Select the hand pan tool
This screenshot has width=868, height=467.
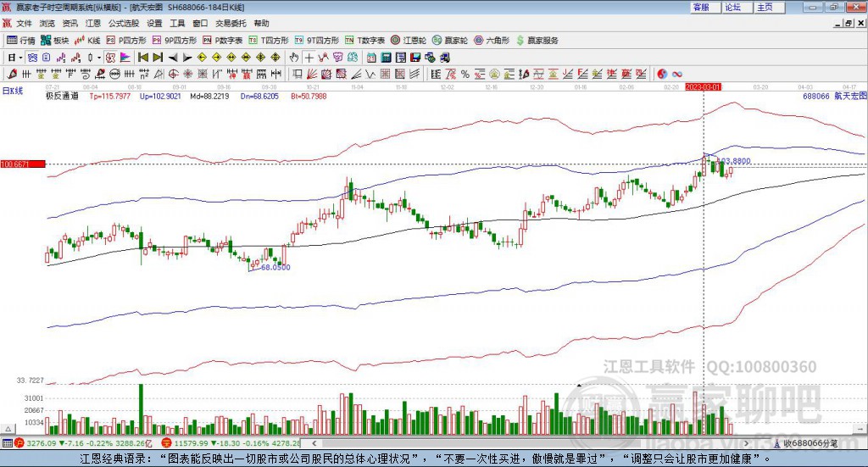[294, 58]
